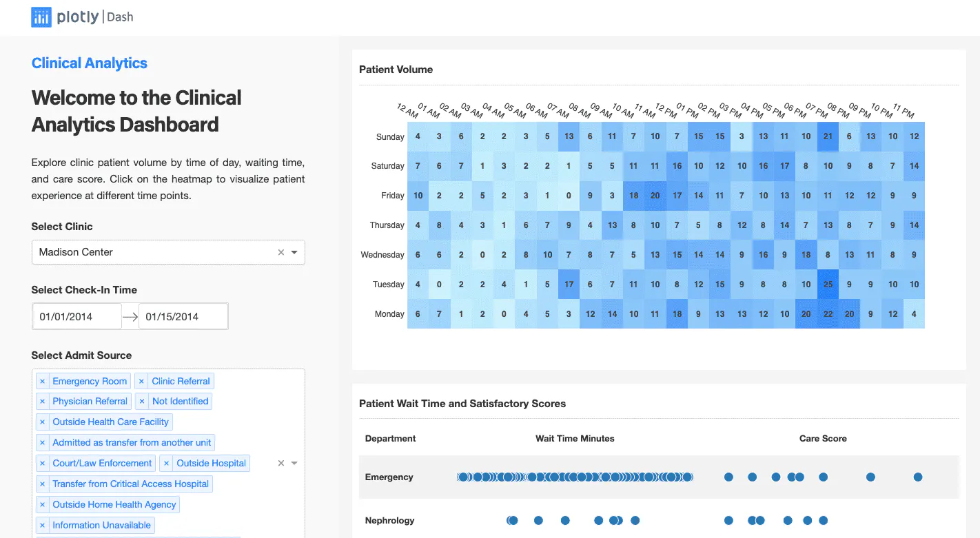
Task: Select the Friday heatmap cell showing 0
Action: pos(569,196)
